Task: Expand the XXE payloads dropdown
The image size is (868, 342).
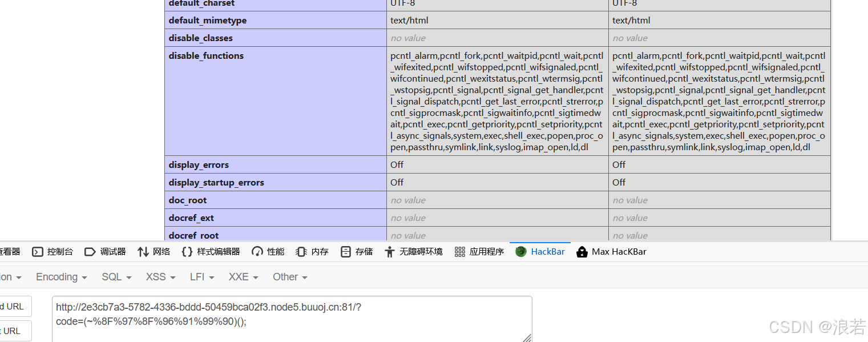Action: (x=243, y=277)
